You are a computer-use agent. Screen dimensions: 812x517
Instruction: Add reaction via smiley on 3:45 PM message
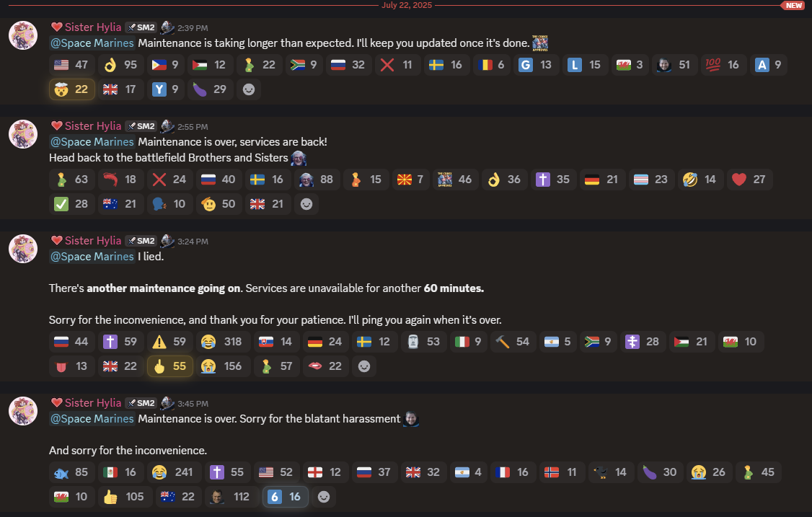click(324, 497)
